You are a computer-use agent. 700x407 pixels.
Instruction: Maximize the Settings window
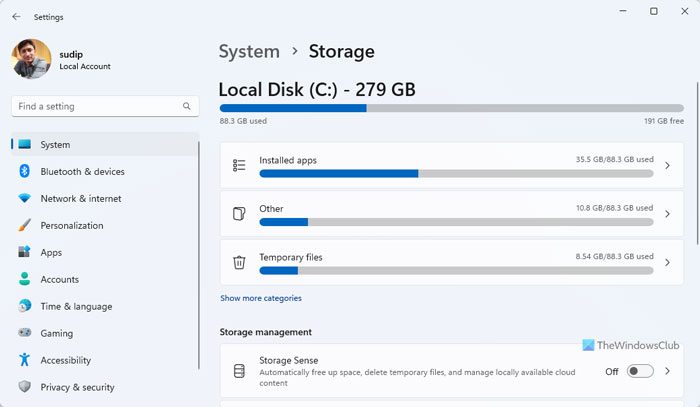tap(654, 11)
